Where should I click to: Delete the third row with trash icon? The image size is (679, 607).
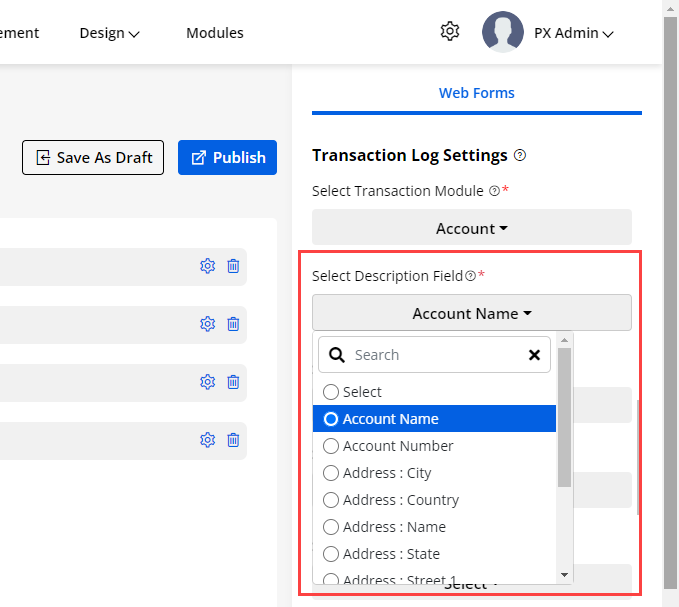point(233,382)
